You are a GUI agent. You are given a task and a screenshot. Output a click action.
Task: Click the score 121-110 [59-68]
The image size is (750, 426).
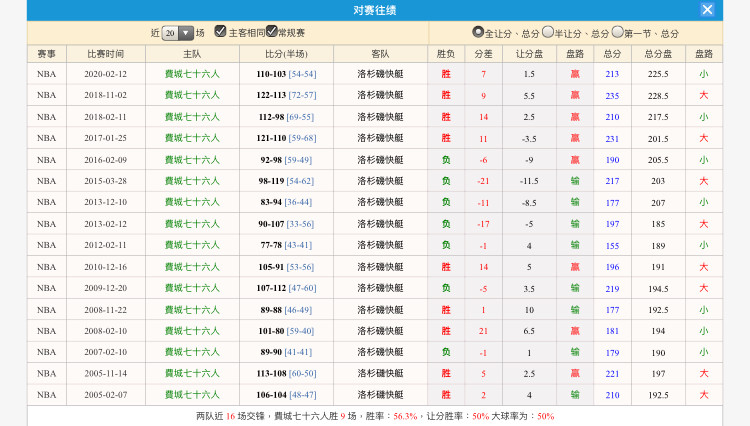(x=286, y=138)
